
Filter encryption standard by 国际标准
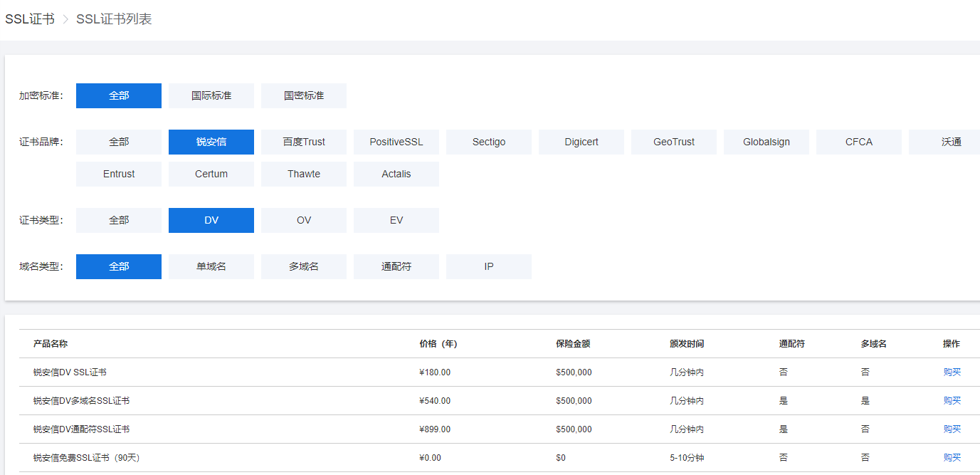coord(211,95)
